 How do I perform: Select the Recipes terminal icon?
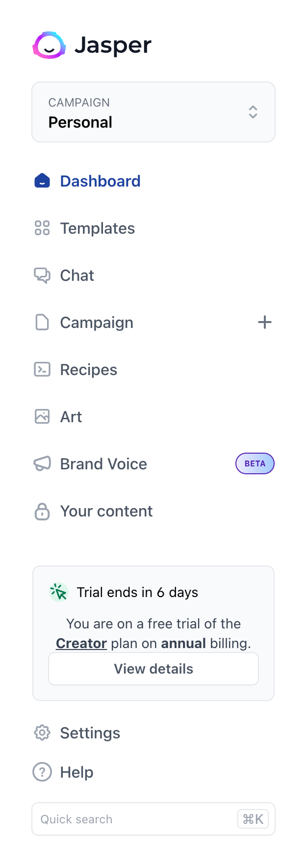click(42, 369)
